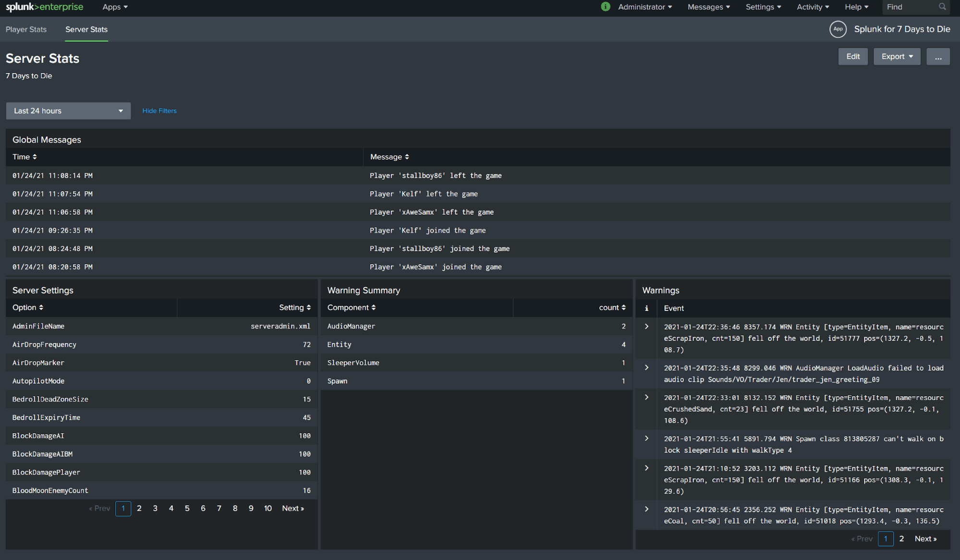Go to Next page of Warnings
This screenshot has width=960, height=560.
click(x=925, y=539)
